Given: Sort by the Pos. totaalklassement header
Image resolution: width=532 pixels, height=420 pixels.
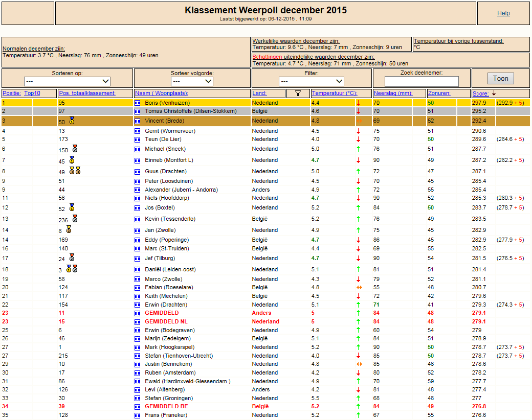Looking at the screenshot, I should click(87, 93).
